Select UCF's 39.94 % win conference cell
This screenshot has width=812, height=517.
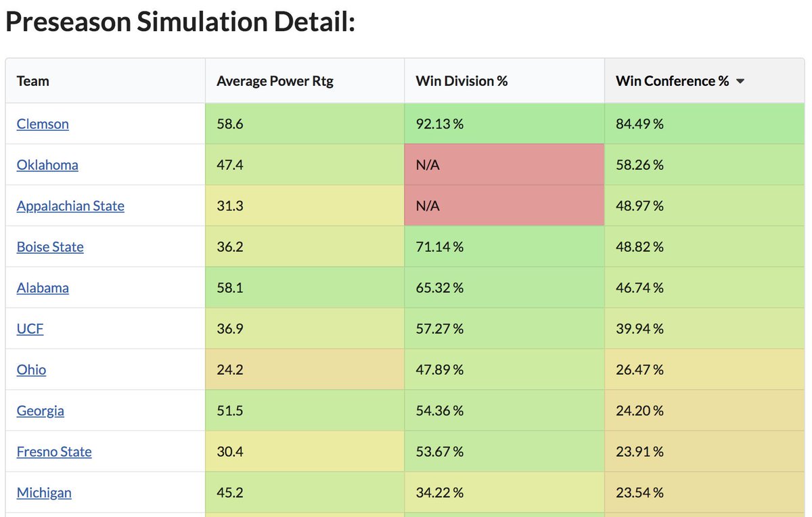click(704, 329)
